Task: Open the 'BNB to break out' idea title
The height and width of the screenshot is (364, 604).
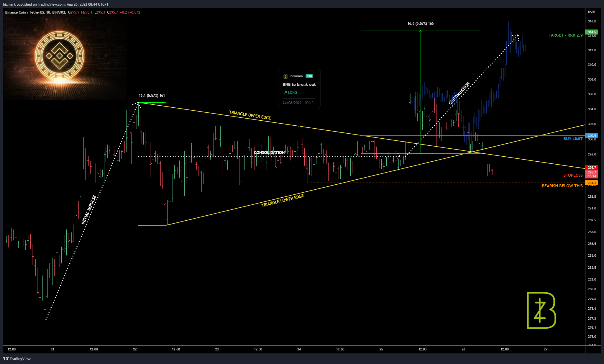Action: tap(299, 84)
